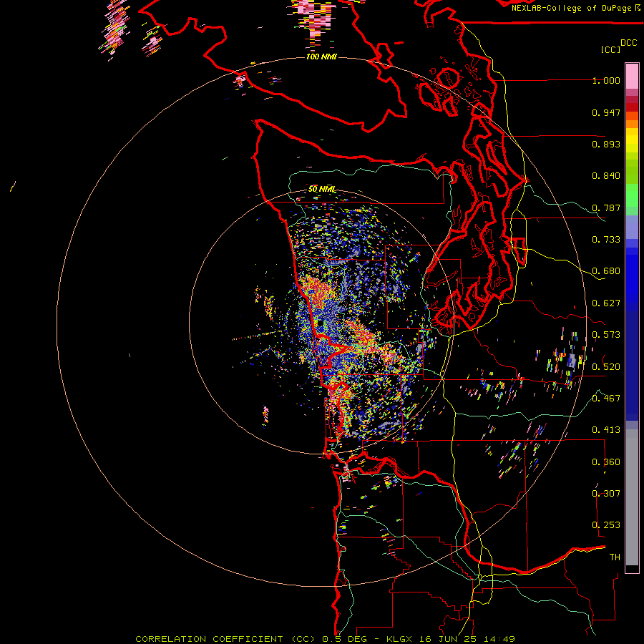Click the 0.573 color scale value
The width and height of the screenshot is (644, 644).
tap(606, 335)
